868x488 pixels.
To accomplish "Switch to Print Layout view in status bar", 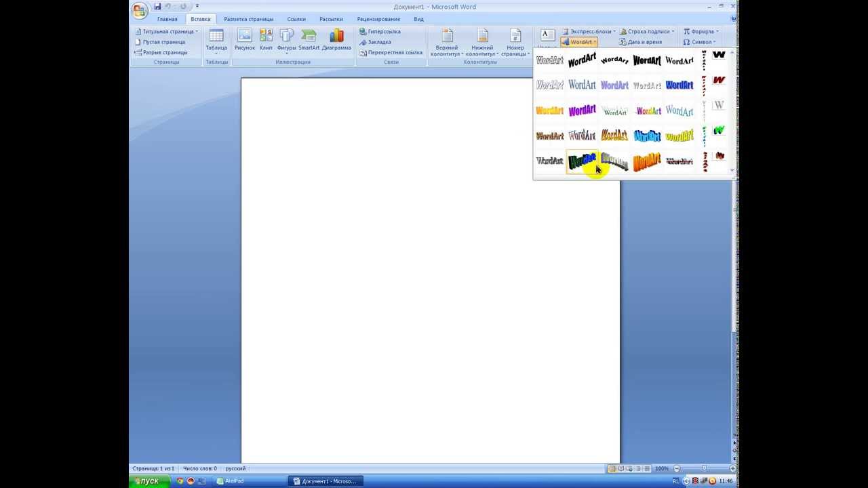I will tap(612, 468).
